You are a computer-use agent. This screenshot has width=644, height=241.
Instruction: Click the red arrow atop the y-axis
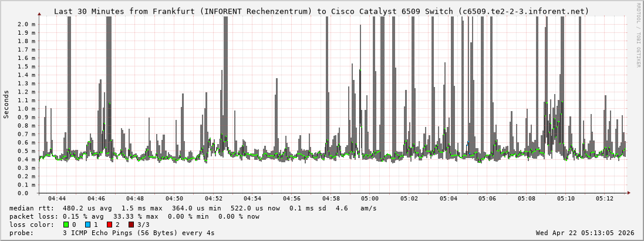tap(39, 14)
